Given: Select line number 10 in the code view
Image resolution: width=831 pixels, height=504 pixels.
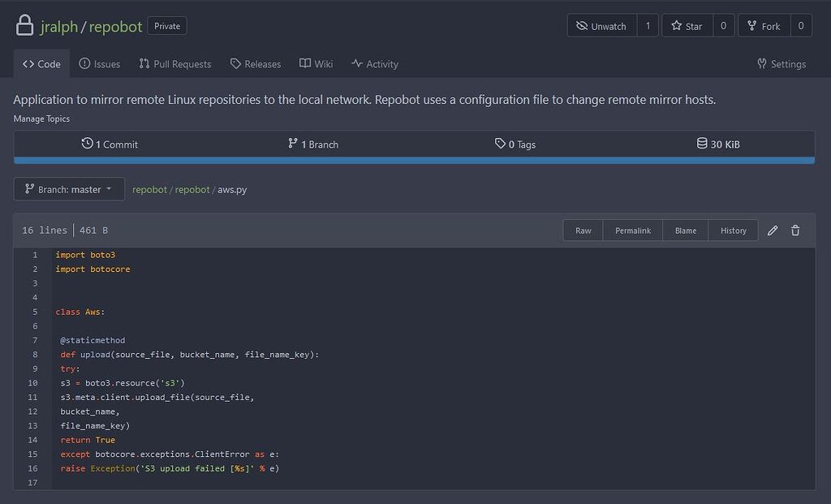Looking at the screenshot, I should 32,383.
